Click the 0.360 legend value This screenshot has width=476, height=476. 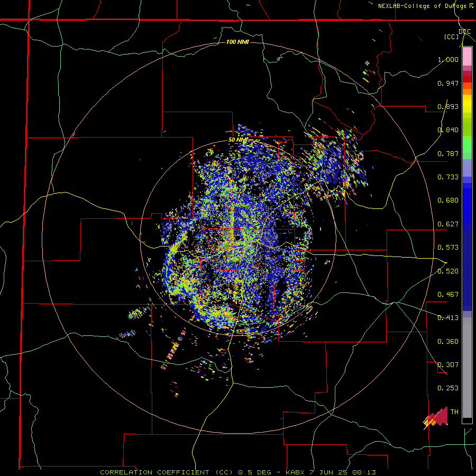tap(448, 341)
